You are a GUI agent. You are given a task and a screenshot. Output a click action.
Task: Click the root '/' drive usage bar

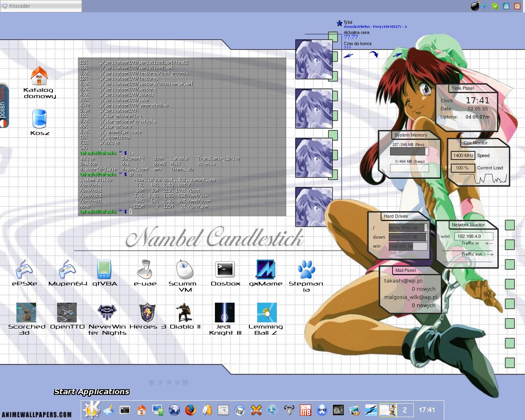pos(408,228)
